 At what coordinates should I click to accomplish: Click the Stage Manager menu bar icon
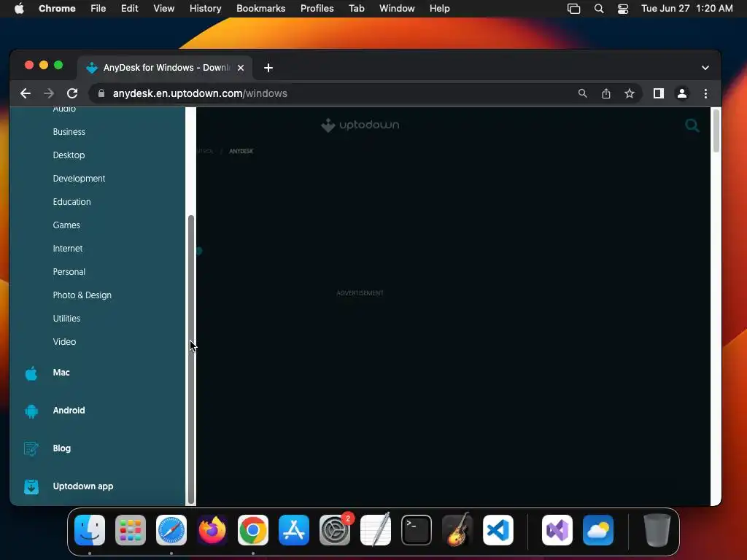[573, 9]
